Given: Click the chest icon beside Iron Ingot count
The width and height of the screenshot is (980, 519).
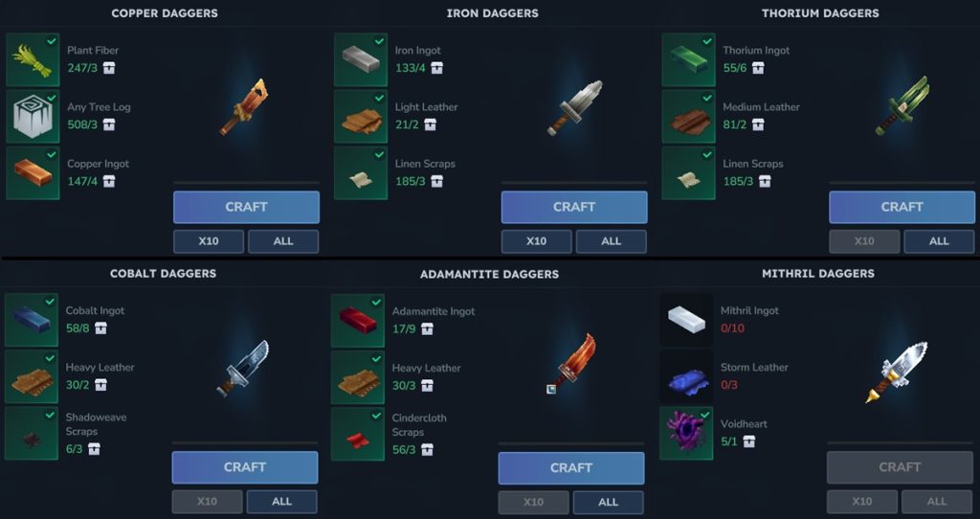Looking at the screenshot, I should click(x=436, y=68).
